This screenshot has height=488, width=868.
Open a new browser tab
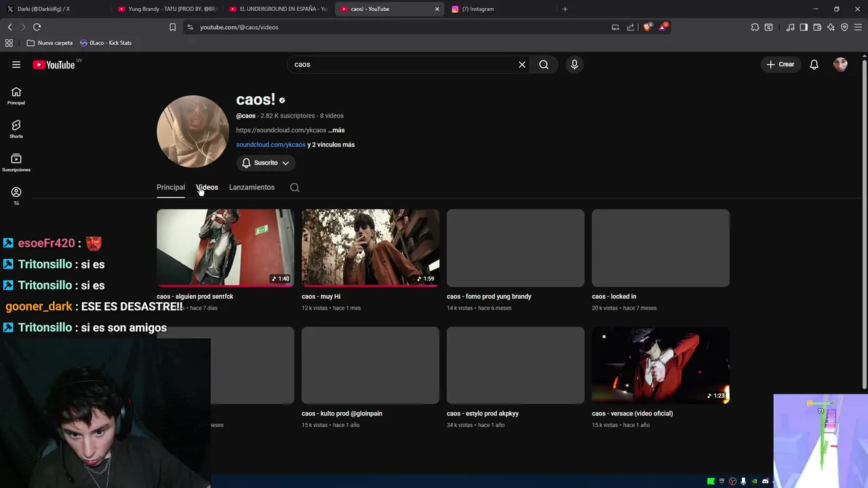point(565,9)
